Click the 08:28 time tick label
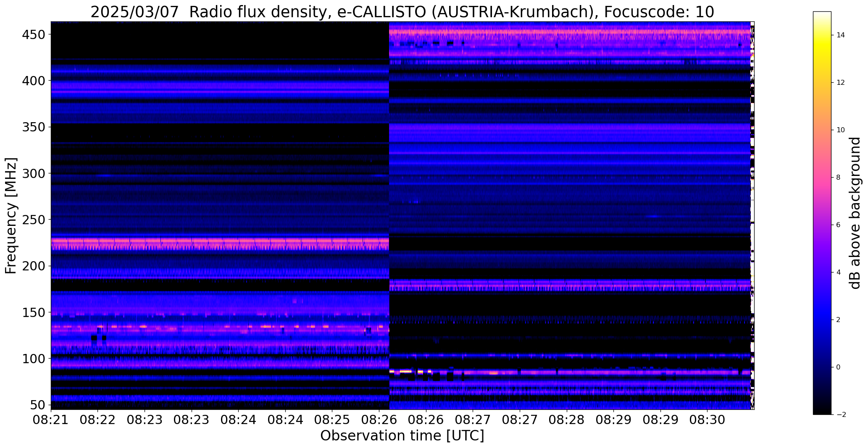Image resolution: width=868 pixels, height=448 pixels. coord(566,419)
